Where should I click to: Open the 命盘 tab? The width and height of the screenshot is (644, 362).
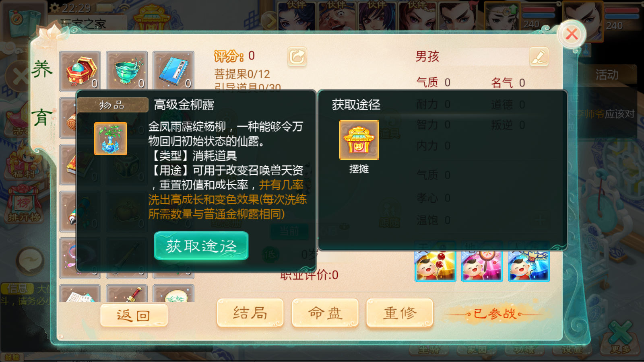click(x=325, y=313)
